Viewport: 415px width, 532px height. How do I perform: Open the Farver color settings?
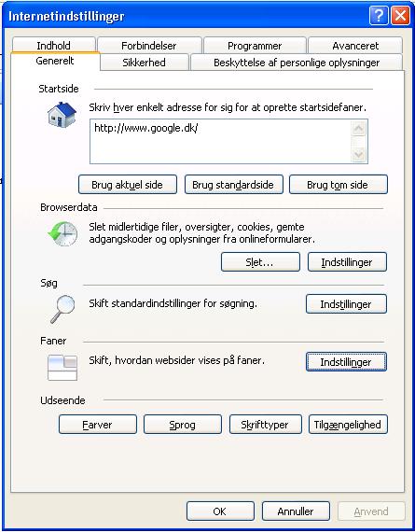[98, 425]
